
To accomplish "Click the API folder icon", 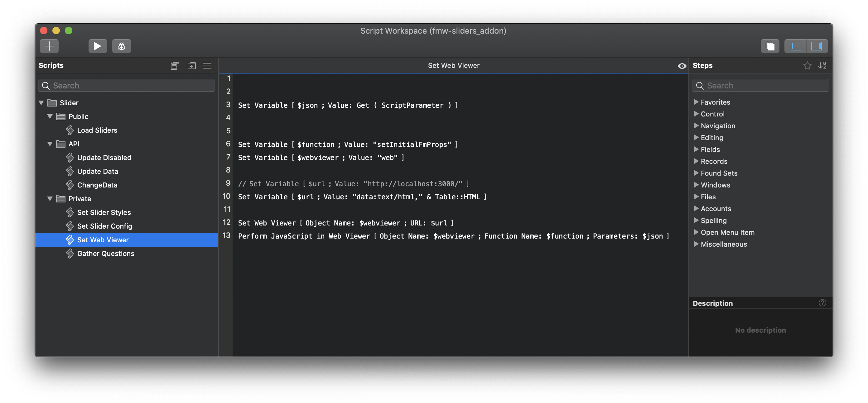I will pos(61,144).
